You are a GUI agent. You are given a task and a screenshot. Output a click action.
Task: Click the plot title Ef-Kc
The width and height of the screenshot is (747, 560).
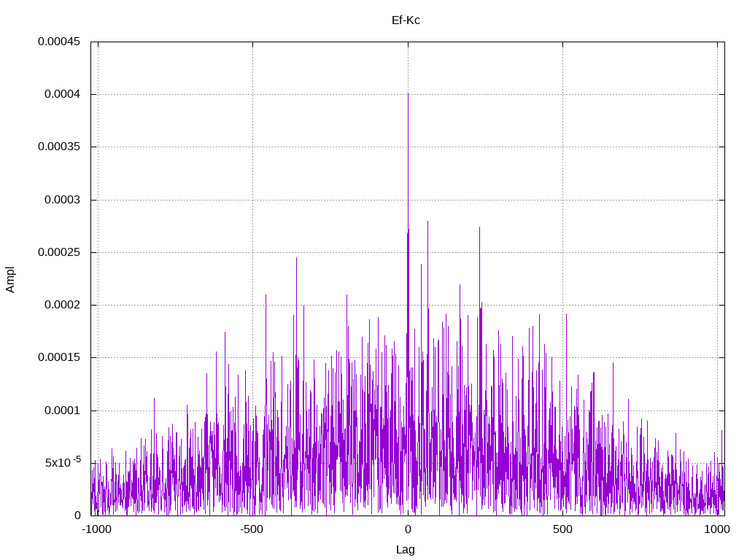click(406, 20)
